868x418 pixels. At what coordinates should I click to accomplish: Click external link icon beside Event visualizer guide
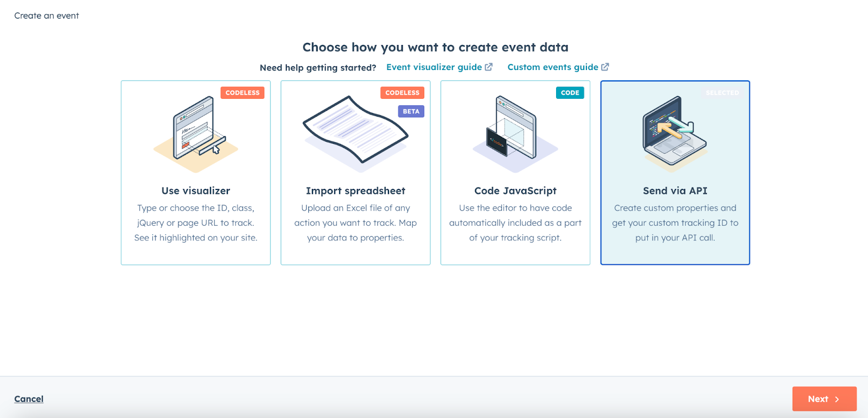489,67
